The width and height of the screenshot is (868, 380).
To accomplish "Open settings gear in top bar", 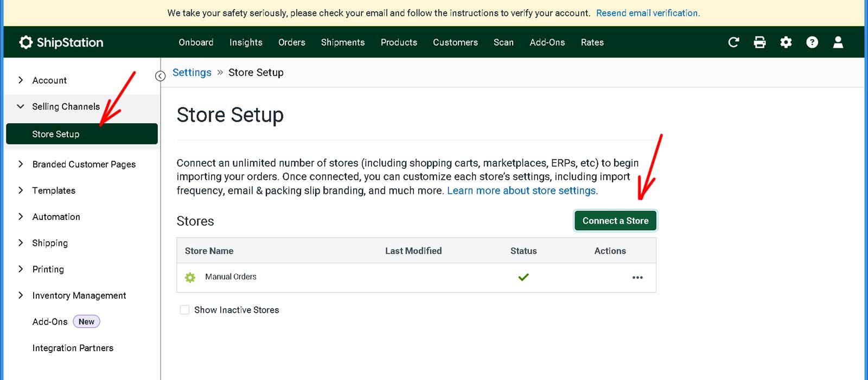I will coord(786,42).
